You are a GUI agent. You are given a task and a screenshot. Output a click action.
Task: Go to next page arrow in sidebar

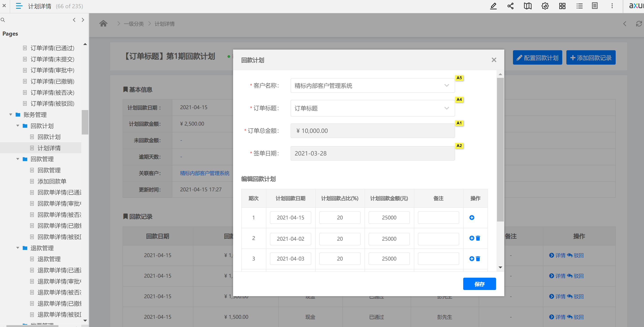tap(83, 20)
